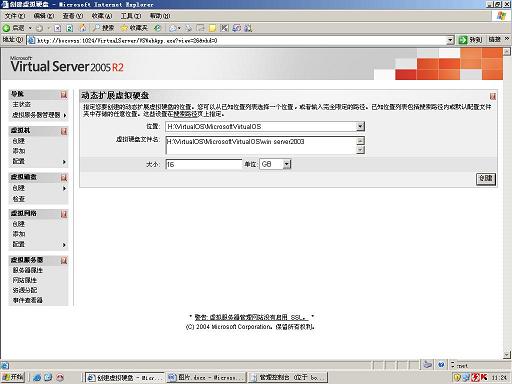This screenshot has width=512, height=384.
Task: Collapse 虚拟磁盘 panel via its red icon
Action: click(64, 178)
